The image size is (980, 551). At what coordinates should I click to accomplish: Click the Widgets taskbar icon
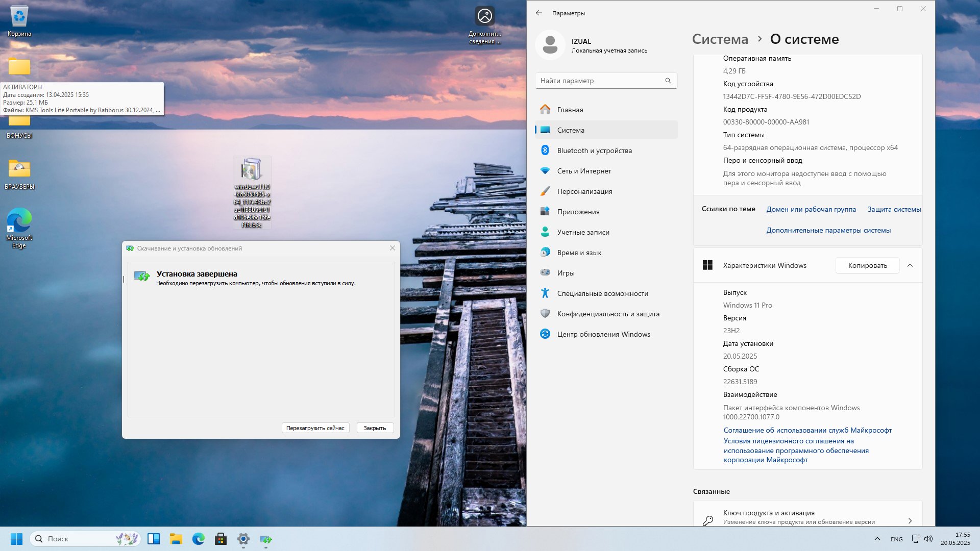(154, 539)
